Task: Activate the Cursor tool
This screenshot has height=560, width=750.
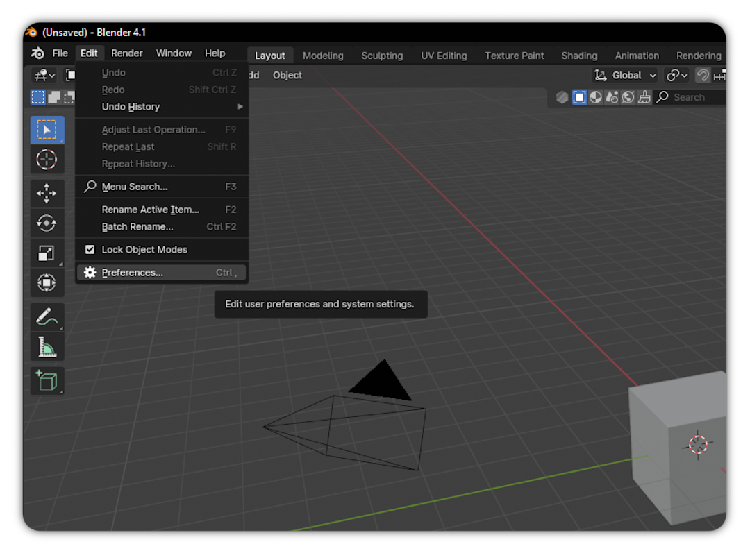Action: pos(47,159)
